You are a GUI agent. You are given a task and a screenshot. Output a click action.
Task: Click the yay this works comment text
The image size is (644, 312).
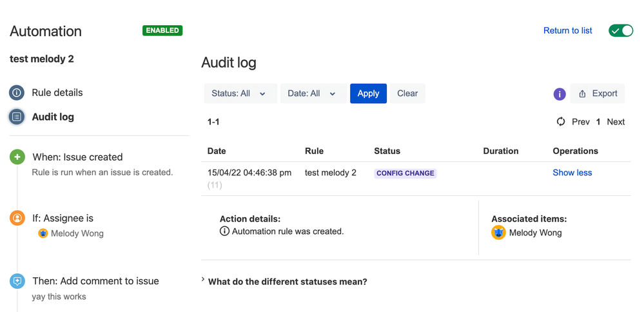59,297
